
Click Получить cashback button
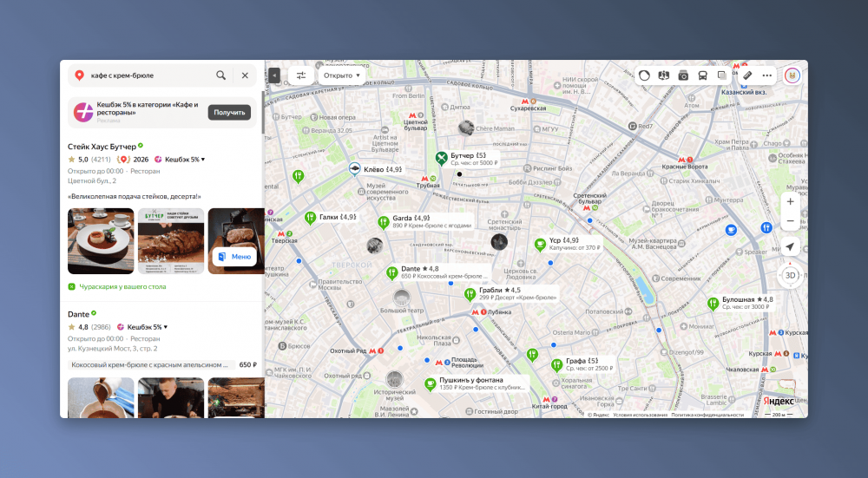229,112
